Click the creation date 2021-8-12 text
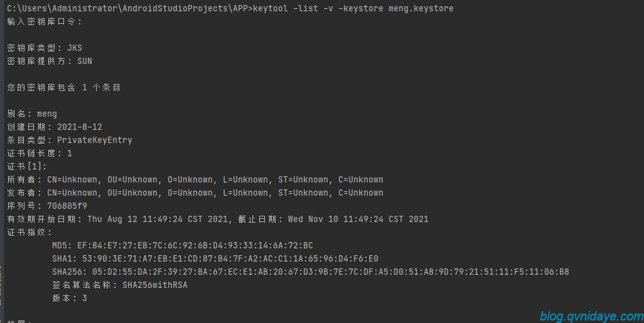 80,127
